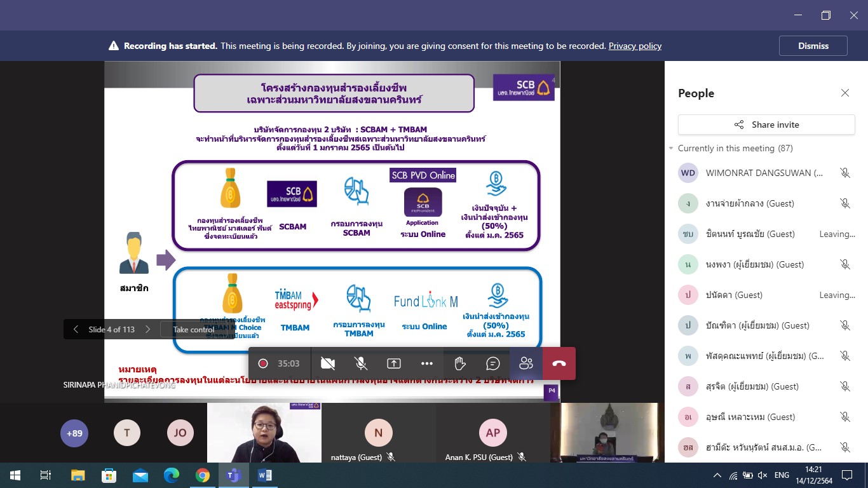Show hidden system tray icons

click(x=717, y=475)
